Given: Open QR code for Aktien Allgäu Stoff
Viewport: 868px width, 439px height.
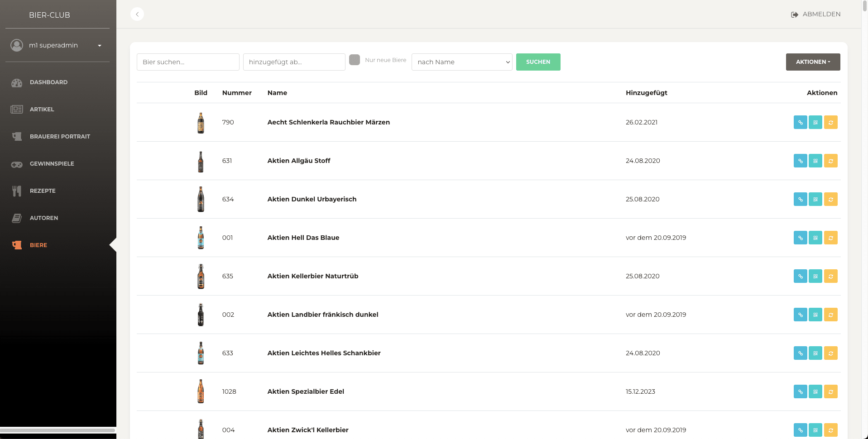Looking at the screenshot, I should point(815,161).
